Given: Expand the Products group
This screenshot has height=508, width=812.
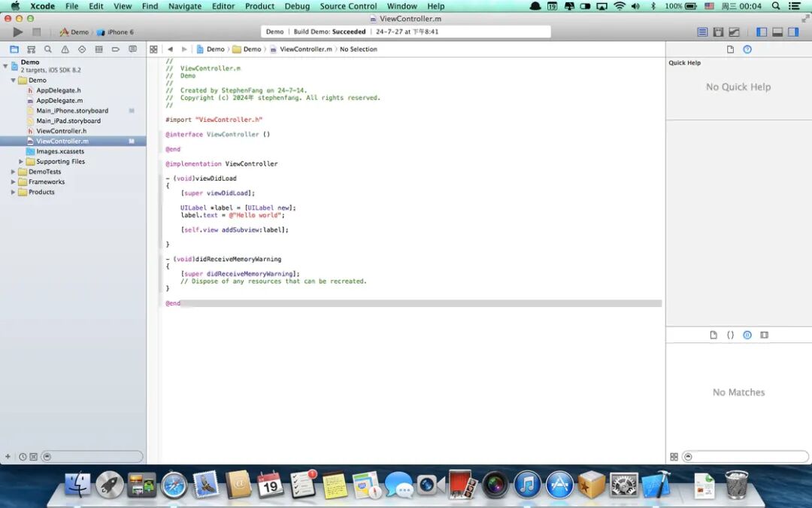Looking at the screenshot, I should coord(13,192).
